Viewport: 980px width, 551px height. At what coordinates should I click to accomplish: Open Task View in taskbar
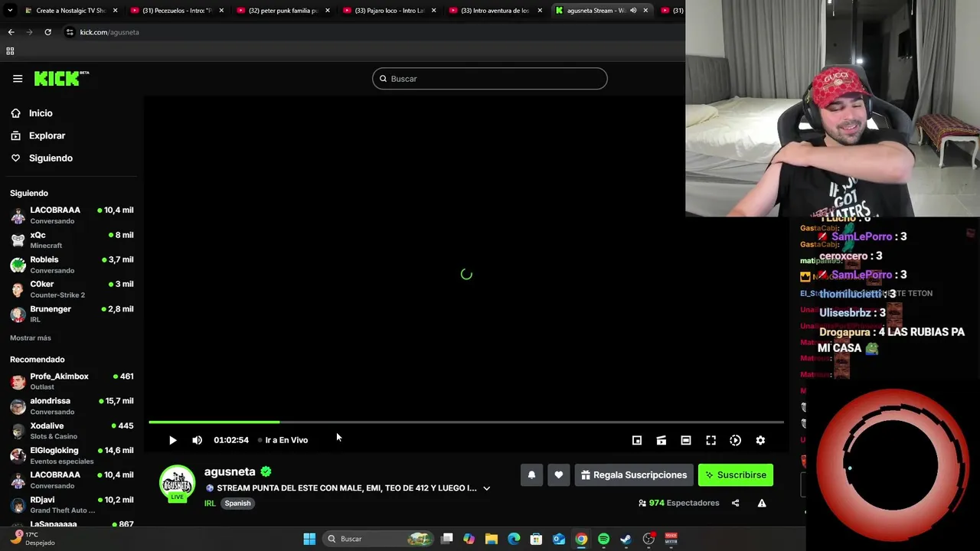pos(447,539)
